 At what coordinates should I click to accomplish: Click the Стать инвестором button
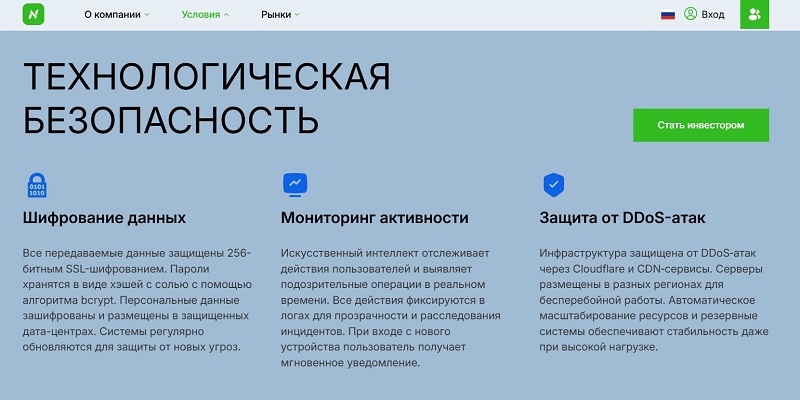coord(701,126)
